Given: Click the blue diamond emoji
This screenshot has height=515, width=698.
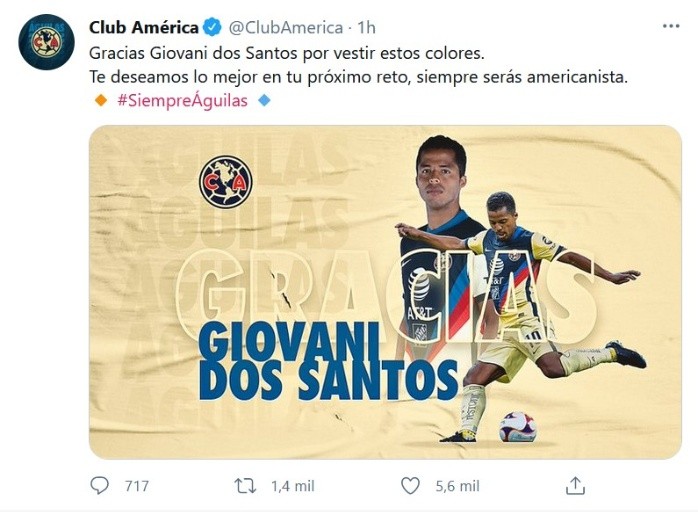Looking at the screenshot, I should point(264,101).
